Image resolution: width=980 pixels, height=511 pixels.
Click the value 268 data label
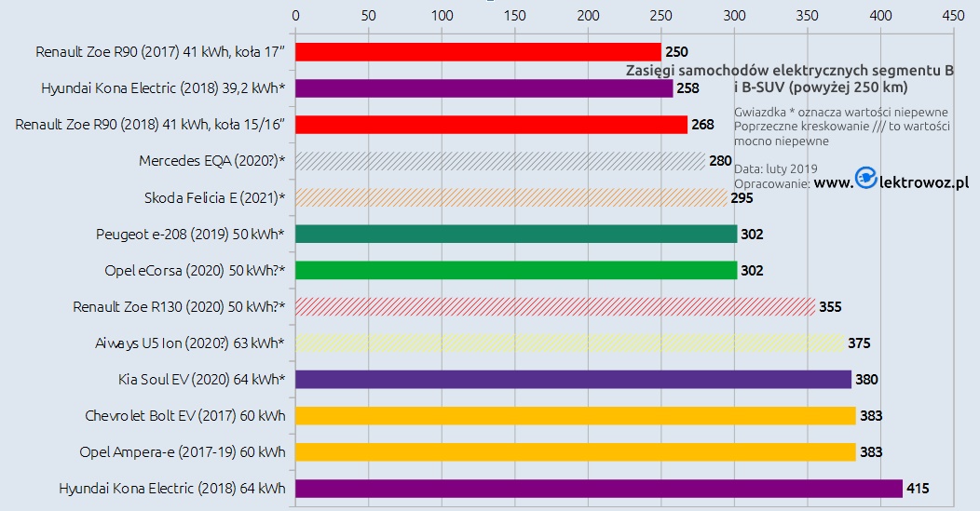click(702, 125)
